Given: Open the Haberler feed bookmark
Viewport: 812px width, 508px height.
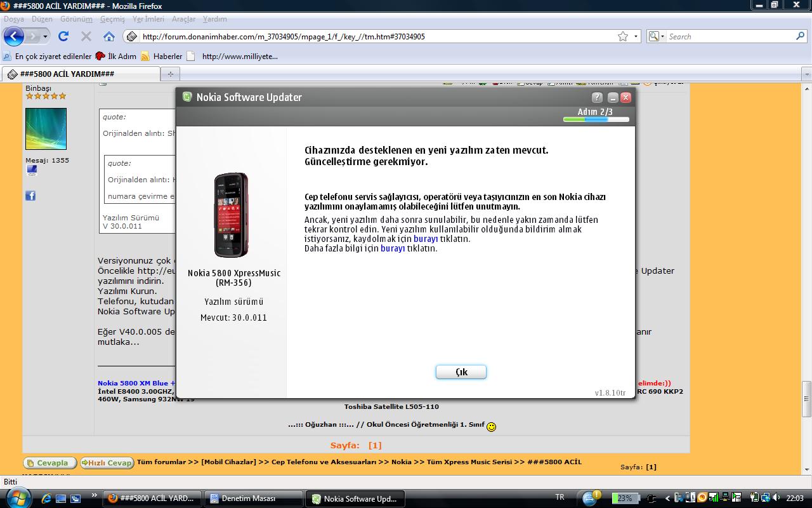Looking at the screenshot, I should click(162, 56).
